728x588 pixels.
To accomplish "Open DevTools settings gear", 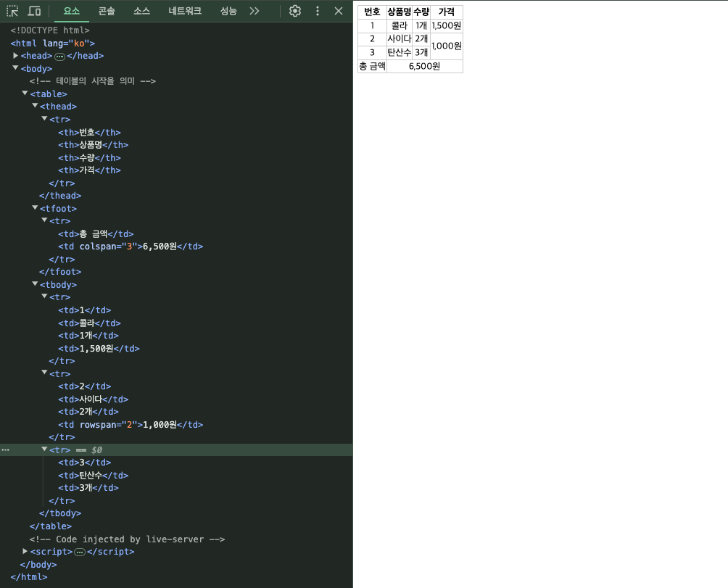I will [x=295, y=11].
